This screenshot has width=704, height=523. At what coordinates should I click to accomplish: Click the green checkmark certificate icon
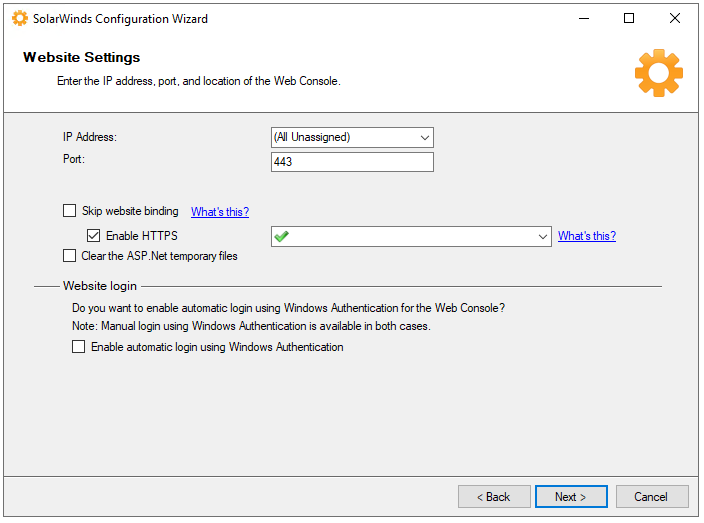click(282, 236)
